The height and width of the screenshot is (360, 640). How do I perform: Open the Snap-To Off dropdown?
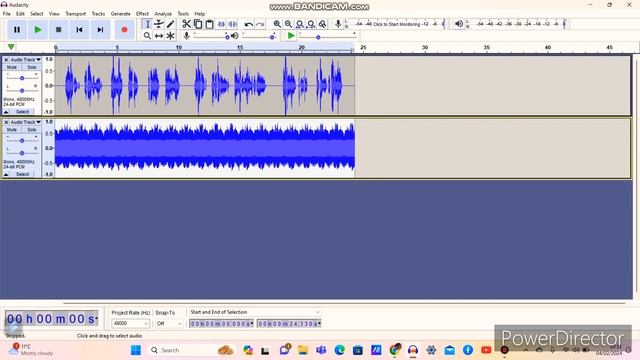point(169,323)
